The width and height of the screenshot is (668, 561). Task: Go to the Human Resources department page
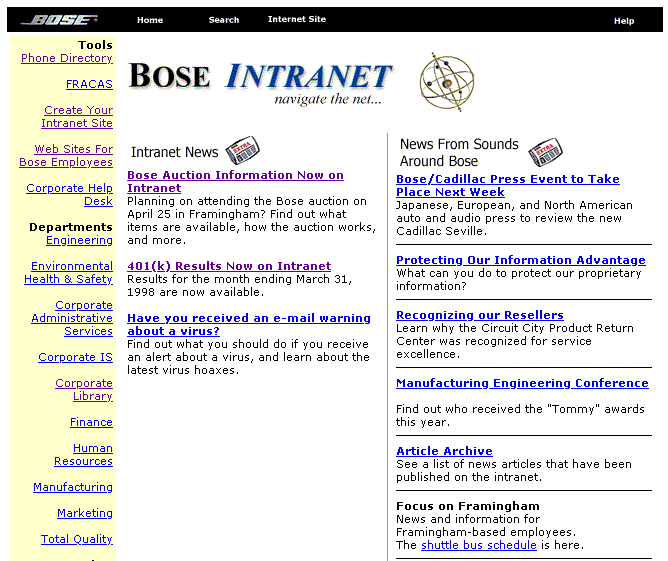click(x=84, y=455)
